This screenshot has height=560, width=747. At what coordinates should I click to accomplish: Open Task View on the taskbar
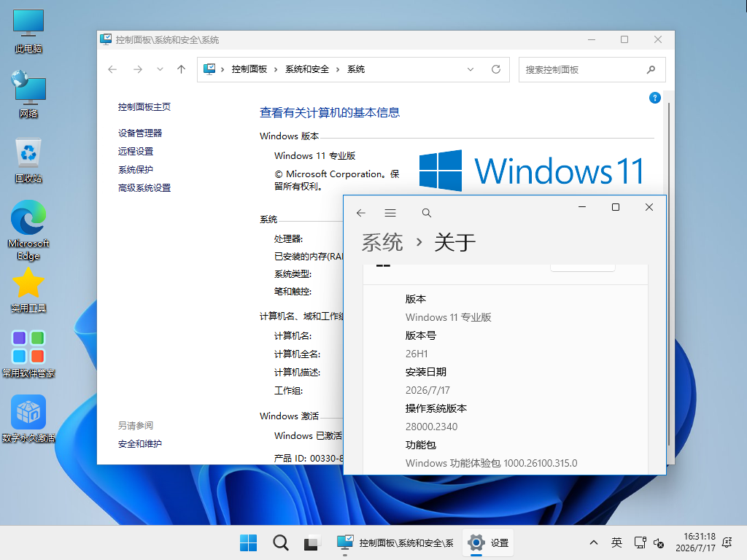(311, 542)
